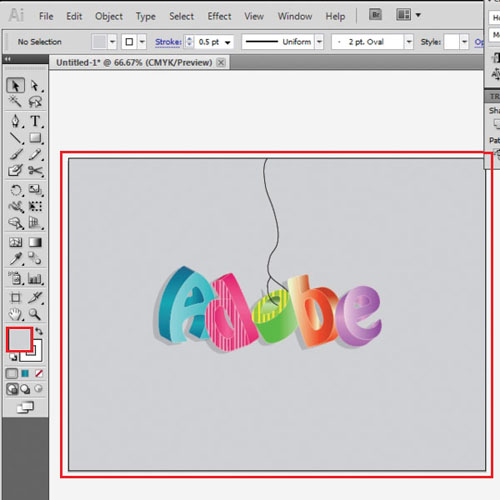Select the Pen tool

point(15,121)
